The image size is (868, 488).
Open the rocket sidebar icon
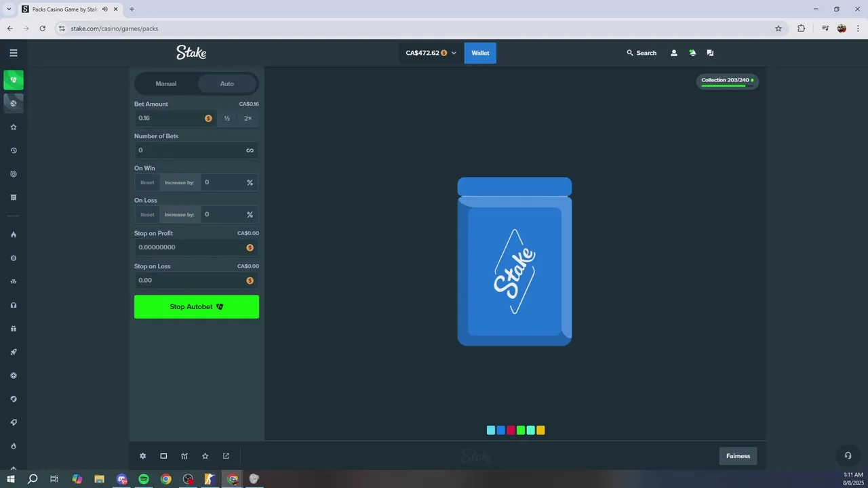tap(14, 352)
